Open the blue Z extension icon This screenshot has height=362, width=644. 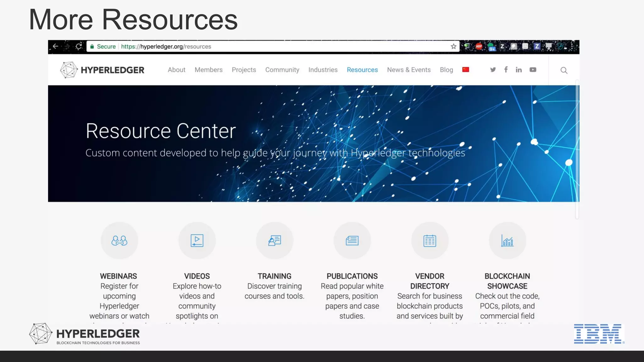point(537,47)
